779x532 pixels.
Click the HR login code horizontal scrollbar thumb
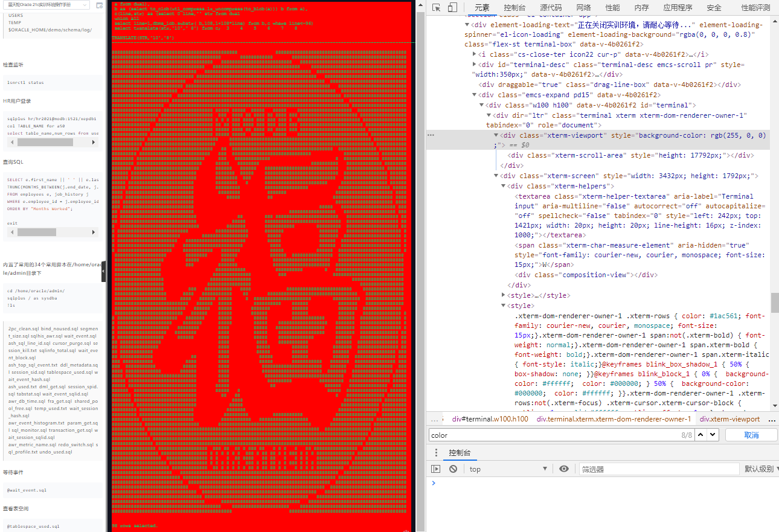(x=45, y=143)
